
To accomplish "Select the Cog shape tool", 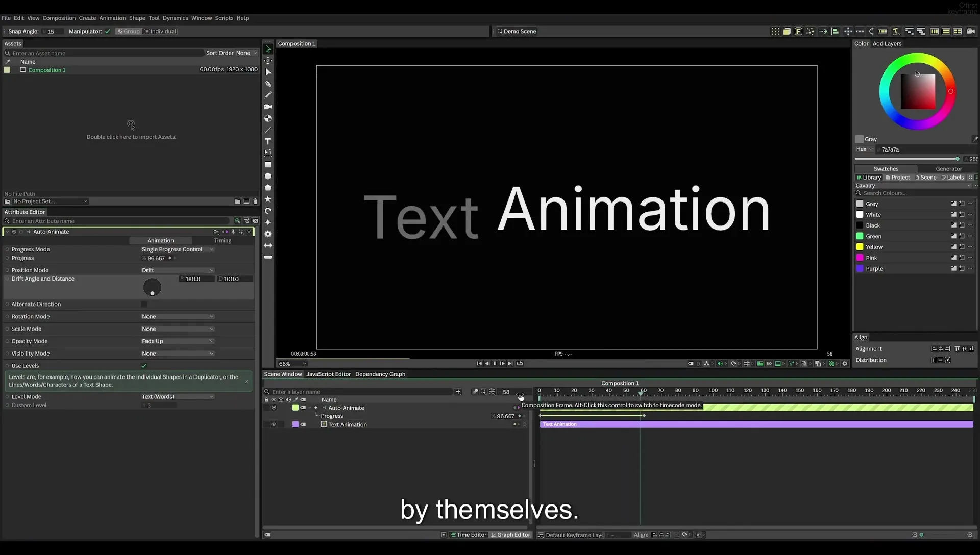I will click(x=267, y=234).
